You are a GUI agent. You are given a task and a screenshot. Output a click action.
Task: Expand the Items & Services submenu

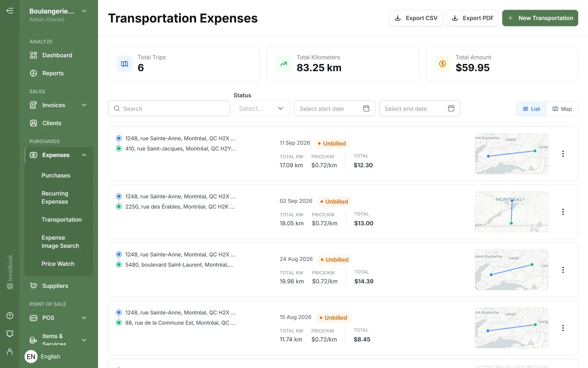click(x=84, y=340)
